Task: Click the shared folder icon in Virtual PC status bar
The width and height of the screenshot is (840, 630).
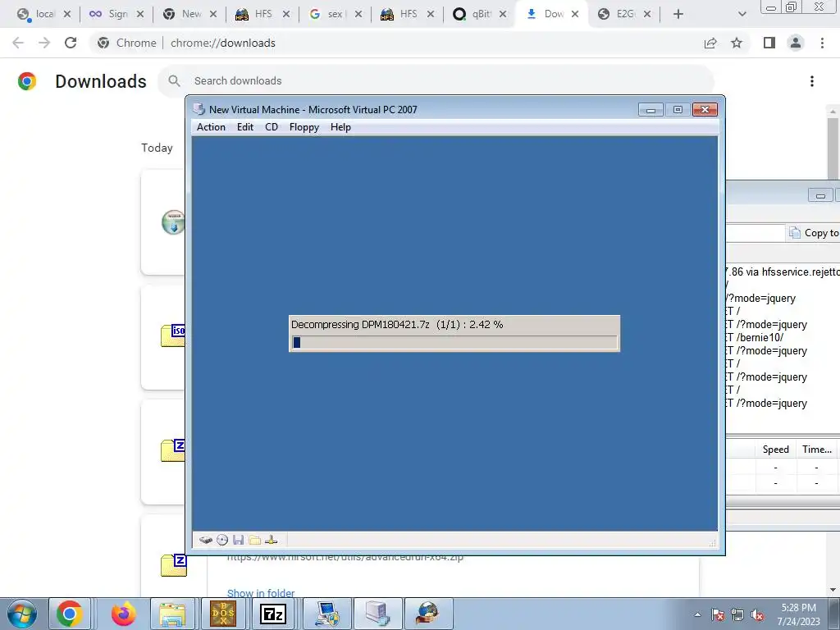Action: tap(255, 540)
